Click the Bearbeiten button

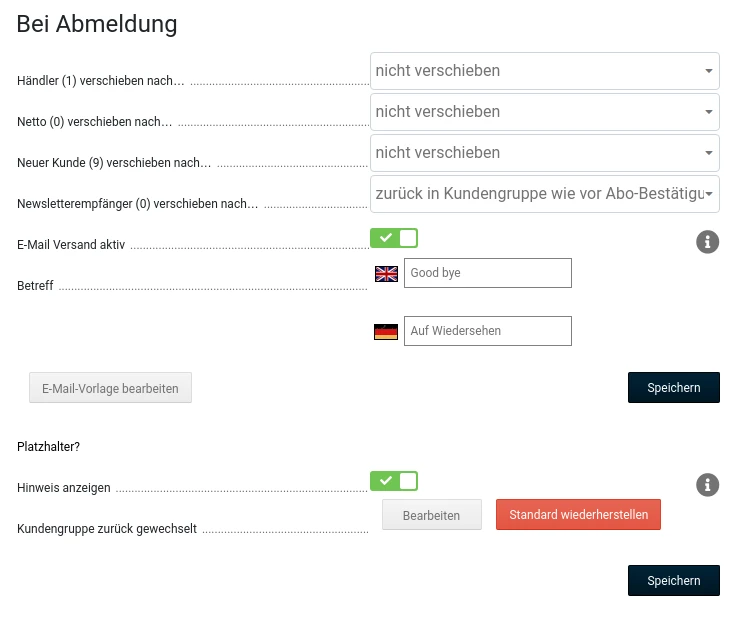[431, 515]
